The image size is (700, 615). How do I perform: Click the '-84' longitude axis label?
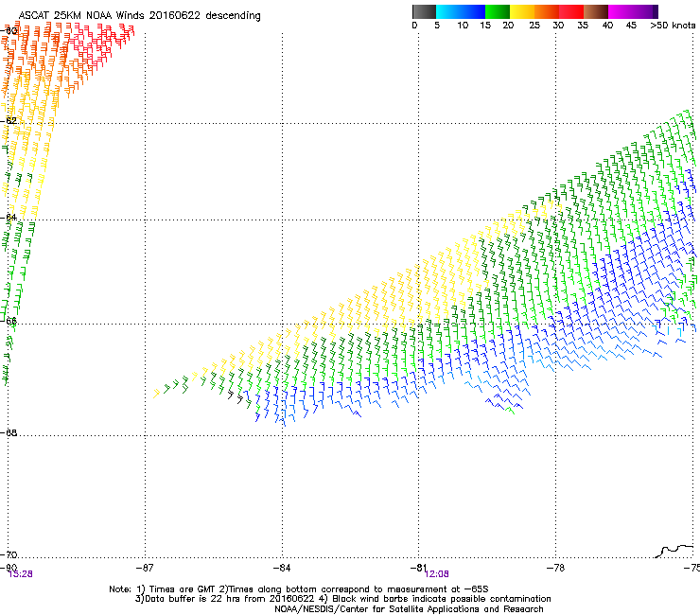282,568
